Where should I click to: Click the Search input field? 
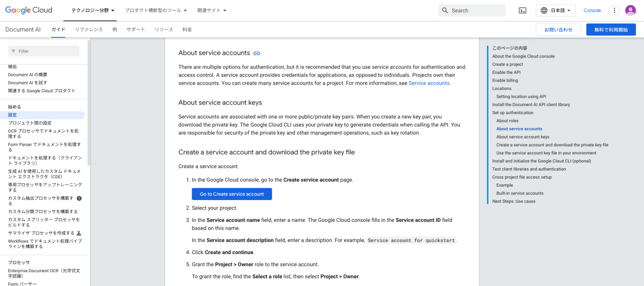tap(476, 10)
